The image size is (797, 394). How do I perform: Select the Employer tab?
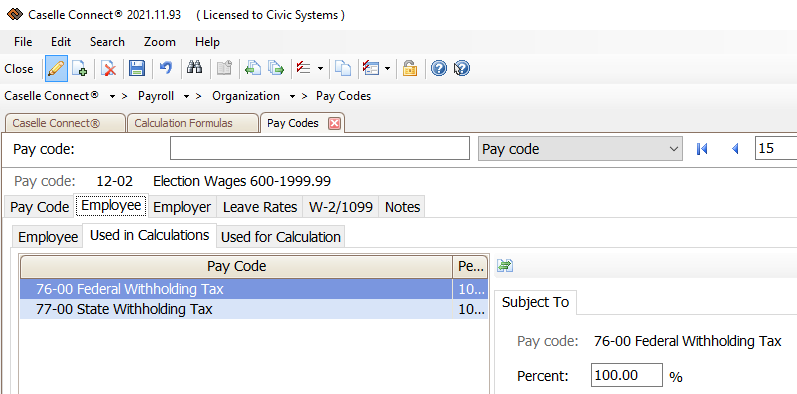coord(182,207)
